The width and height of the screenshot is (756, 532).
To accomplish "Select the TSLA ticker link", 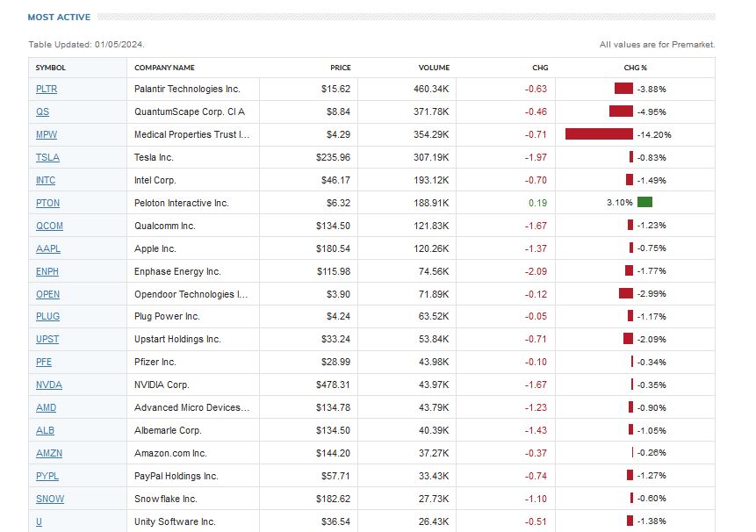I will (47, 157).
